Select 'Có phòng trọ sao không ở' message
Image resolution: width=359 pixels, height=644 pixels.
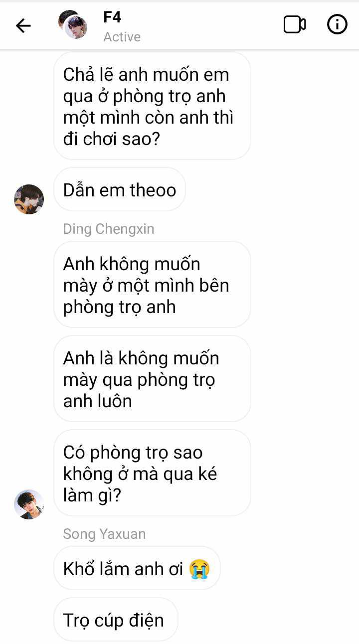pyautogui.click(x=152, y=473)
